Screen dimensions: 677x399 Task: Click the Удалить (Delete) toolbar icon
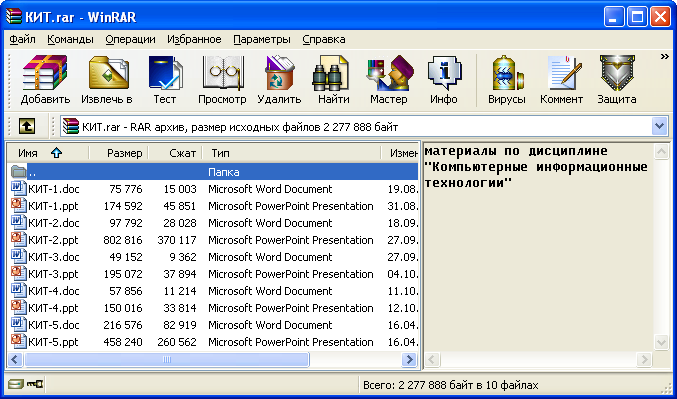coord(279,73)
